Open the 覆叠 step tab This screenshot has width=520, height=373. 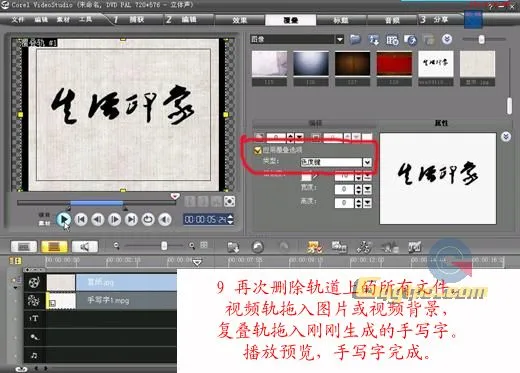click(x=291, y=20)
